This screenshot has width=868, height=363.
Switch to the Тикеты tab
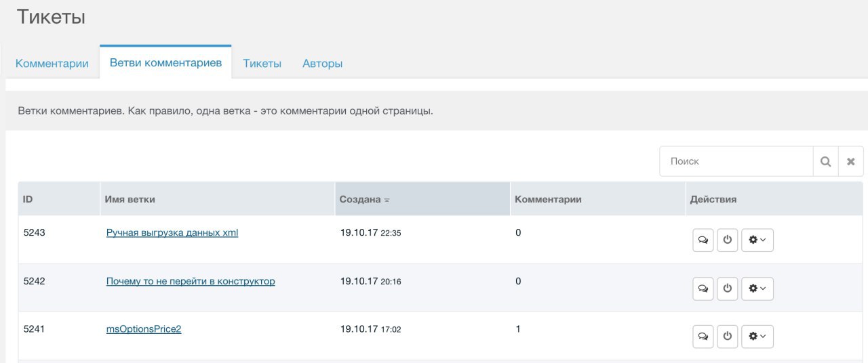(262, 64)
